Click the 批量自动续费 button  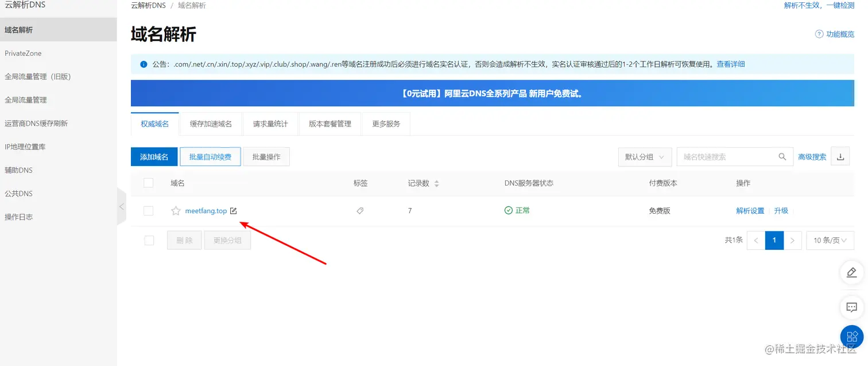(210, 157)
